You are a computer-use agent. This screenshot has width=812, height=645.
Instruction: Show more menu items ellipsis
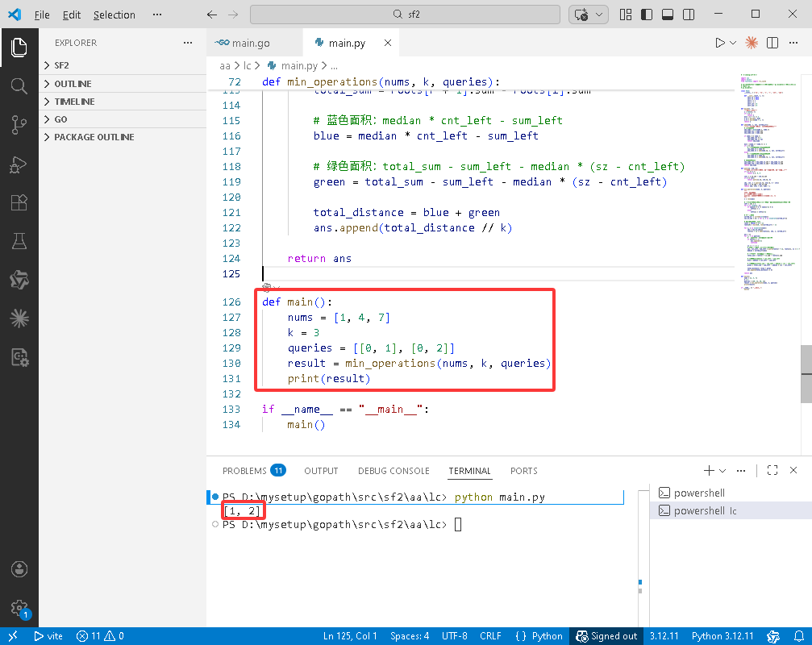(x=157, y=15)
